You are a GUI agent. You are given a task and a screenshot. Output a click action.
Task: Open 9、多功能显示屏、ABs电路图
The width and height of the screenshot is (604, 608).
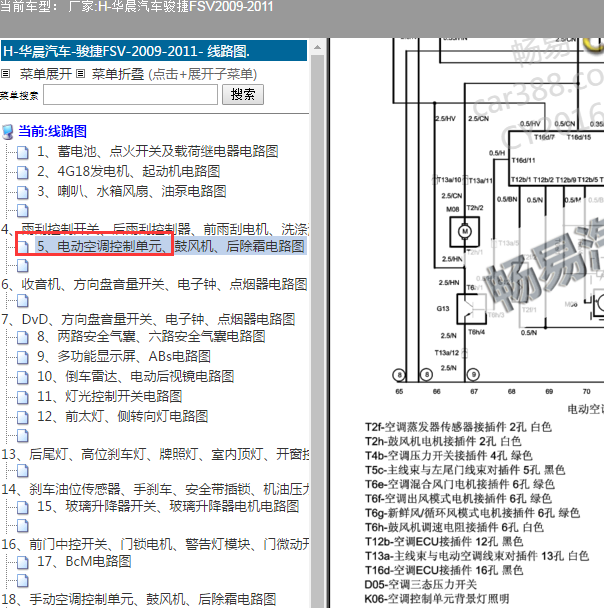(x=124, y=356)
